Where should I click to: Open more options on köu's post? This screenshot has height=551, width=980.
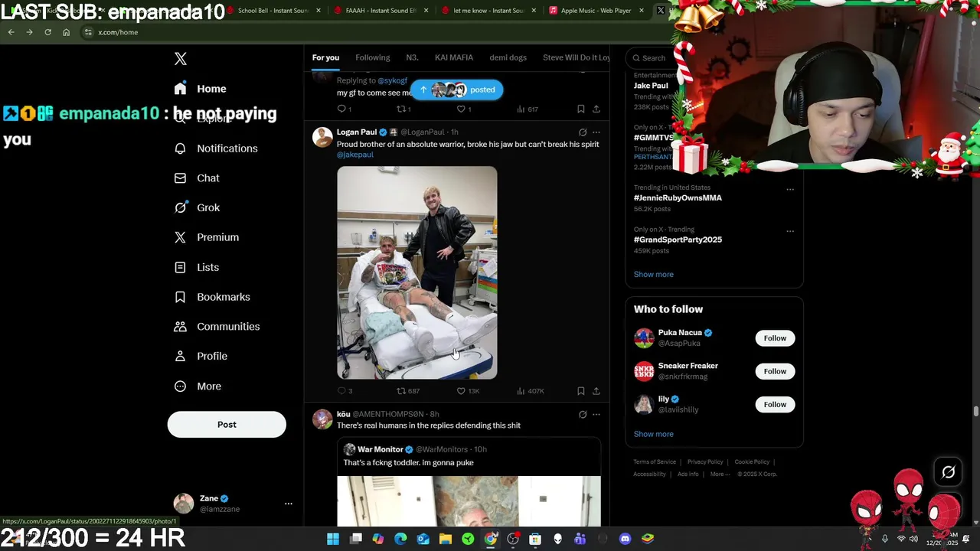coord(596,415)
